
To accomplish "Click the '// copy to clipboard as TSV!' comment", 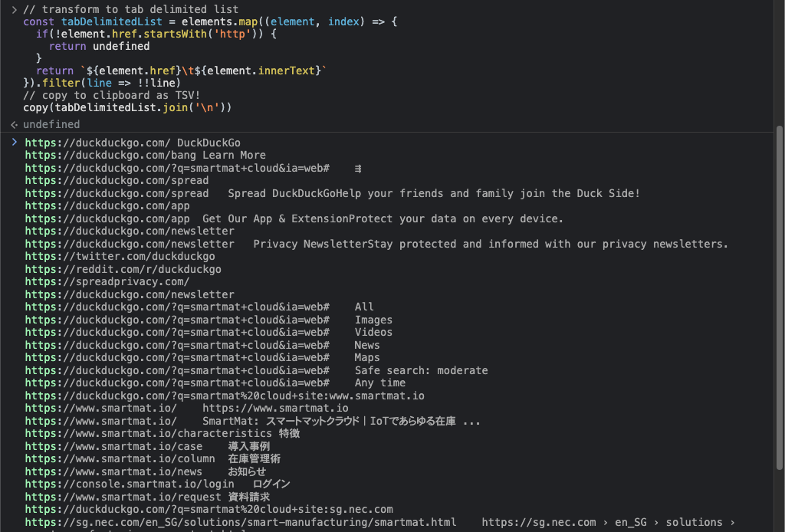I will (x=112, y=95).
